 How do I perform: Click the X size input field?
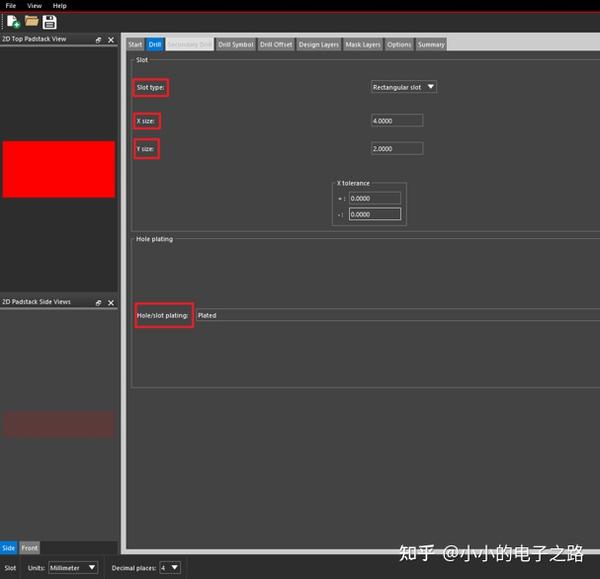(x=397, y=121)
